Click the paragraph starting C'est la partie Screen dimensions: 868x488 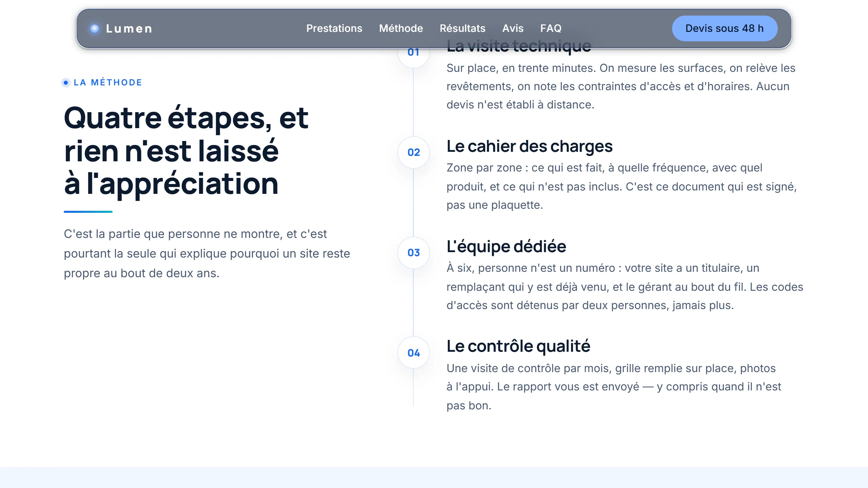207,253
